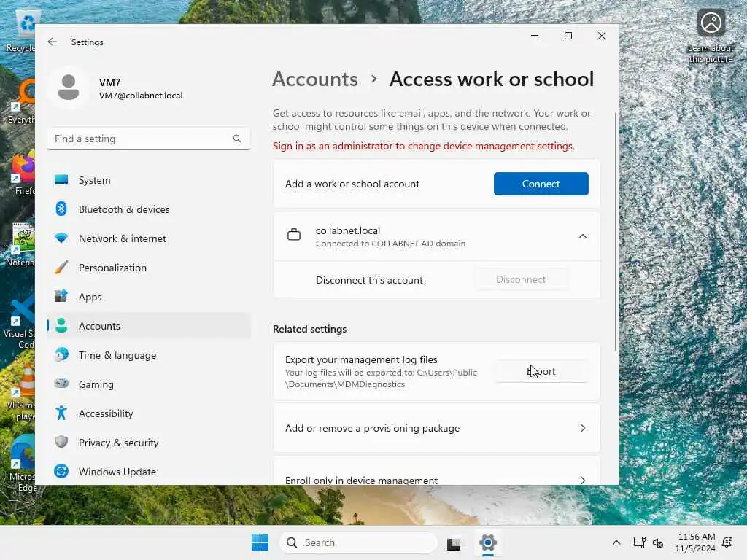This screenshot has height=560, width=747.
Task: Open the network status tray icon
Action: coord(639,542)
